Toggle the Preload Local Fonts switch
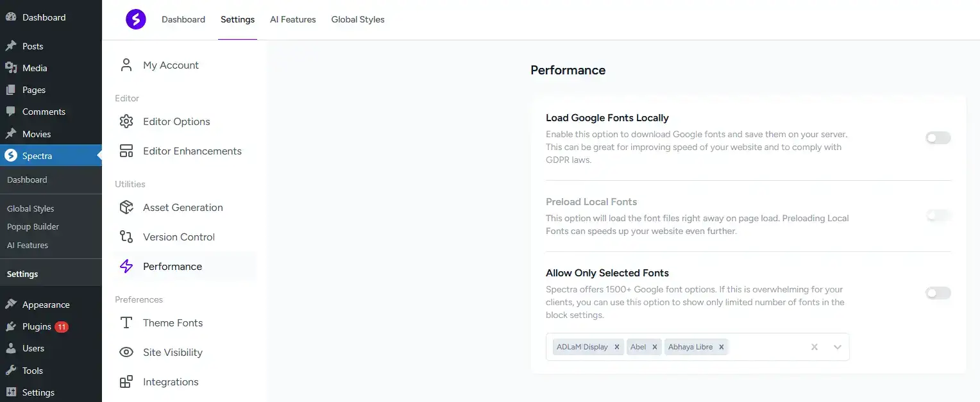Screen dimensions: 980x402 coord(938,215)
